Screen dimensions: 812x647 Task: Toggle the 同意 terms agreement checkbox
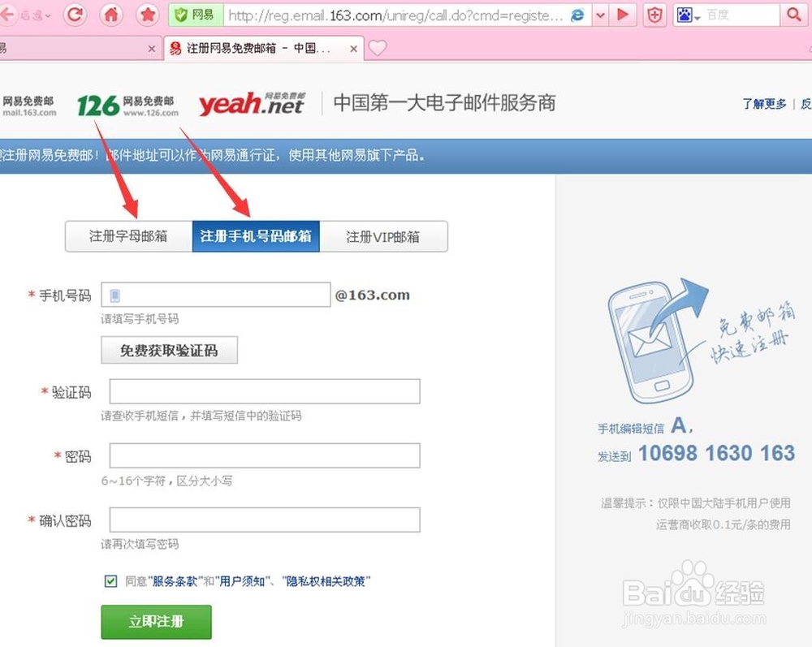point(110,581)
